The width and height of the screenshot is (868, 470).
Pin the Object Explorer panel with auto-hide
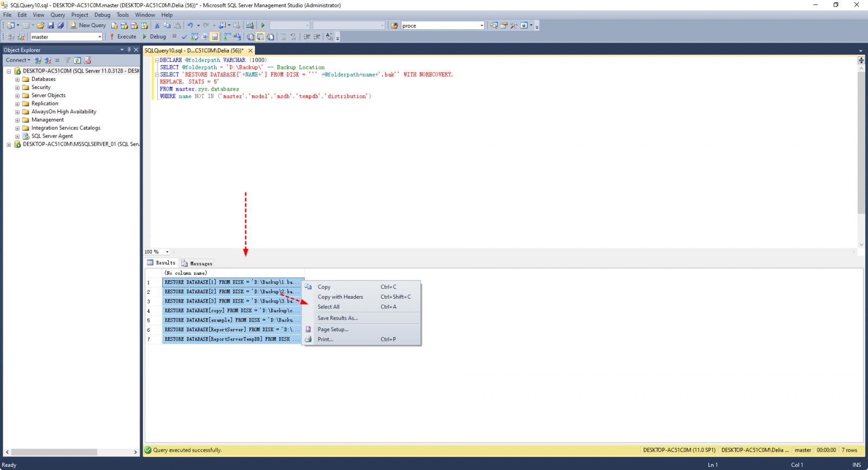(x=129, y=50)
